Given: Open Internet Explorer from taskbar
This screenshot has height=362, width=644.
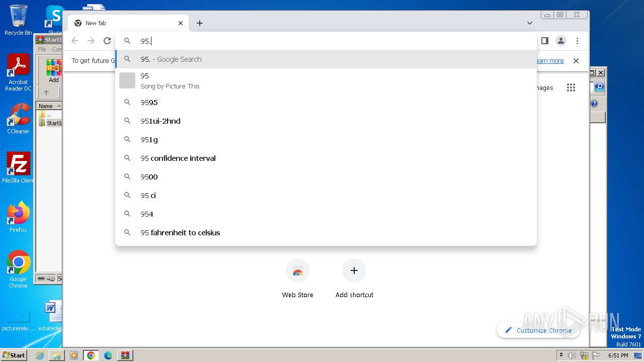Looking at the screenshot, I should [x=40, y=355].
